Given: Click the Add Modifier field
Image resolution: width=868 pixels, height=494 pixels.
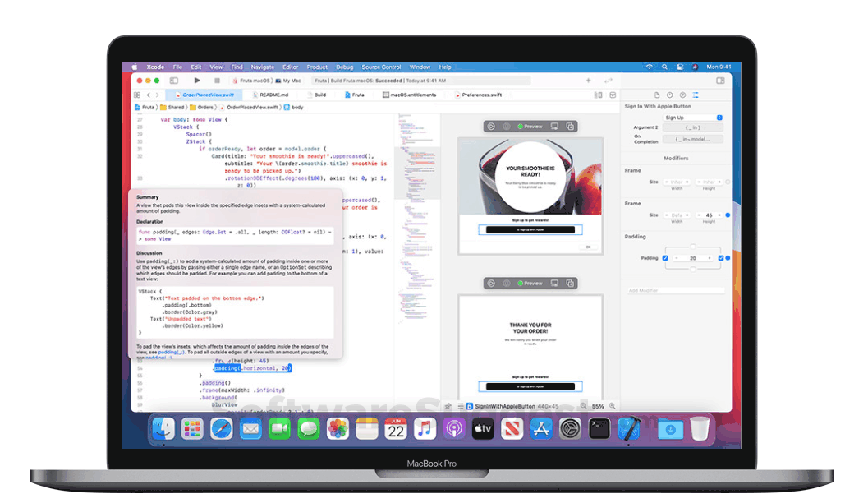Looking at the screenshot, I should pyautogui.click(x=675, y=290).
